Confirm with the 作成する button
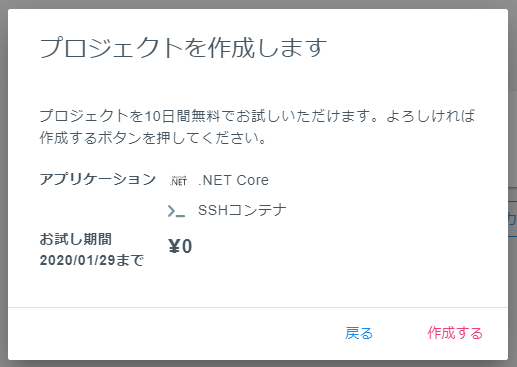The image size is (517, 367). [x=455, y=333]
